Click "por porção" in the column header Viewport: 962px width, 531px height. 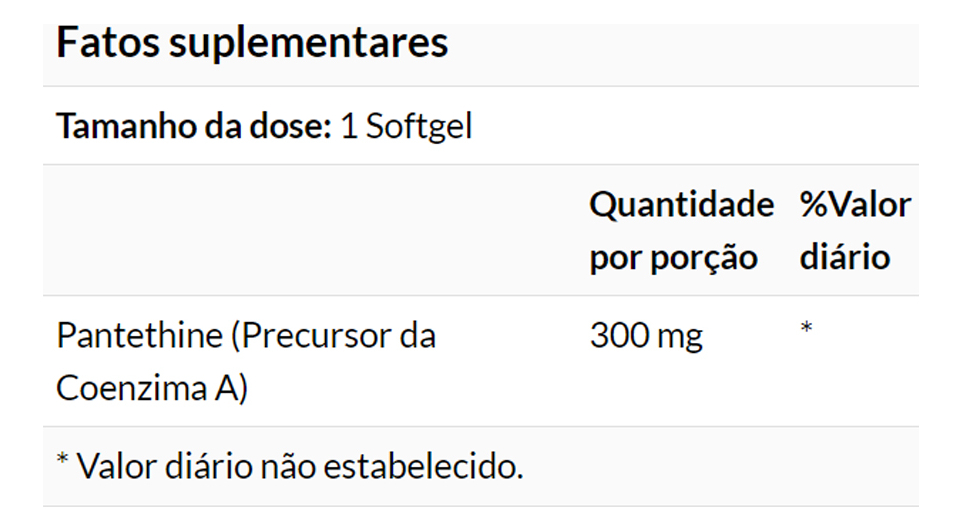pyautogui.click(x=673, y=257)
